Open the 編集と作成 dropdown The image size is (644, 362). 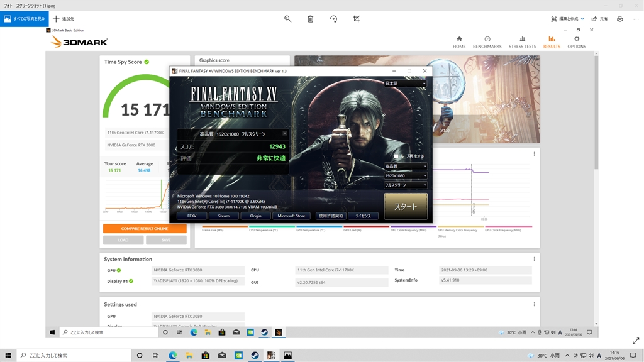click(x=567, y=19)
